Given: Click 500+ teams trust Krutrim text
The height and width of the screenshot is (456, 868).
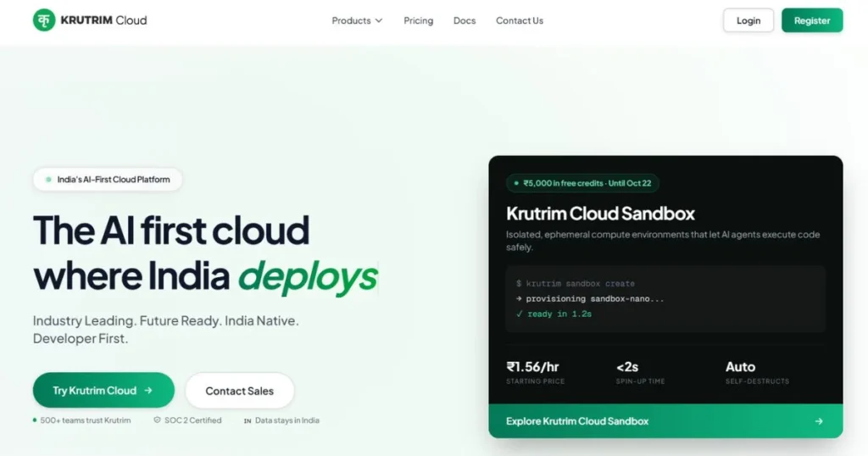Looking at the screenshot, I should tap(86, 420).
